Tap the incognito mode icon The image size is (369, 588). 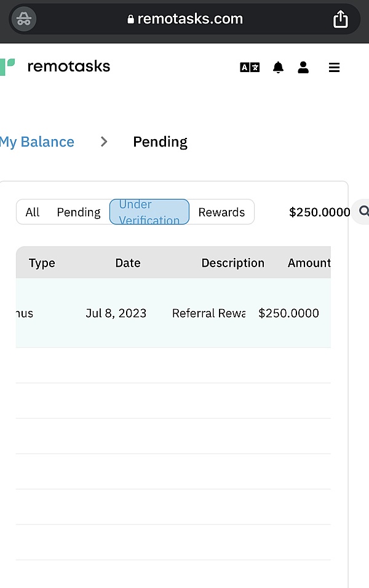tap(24, 18)
